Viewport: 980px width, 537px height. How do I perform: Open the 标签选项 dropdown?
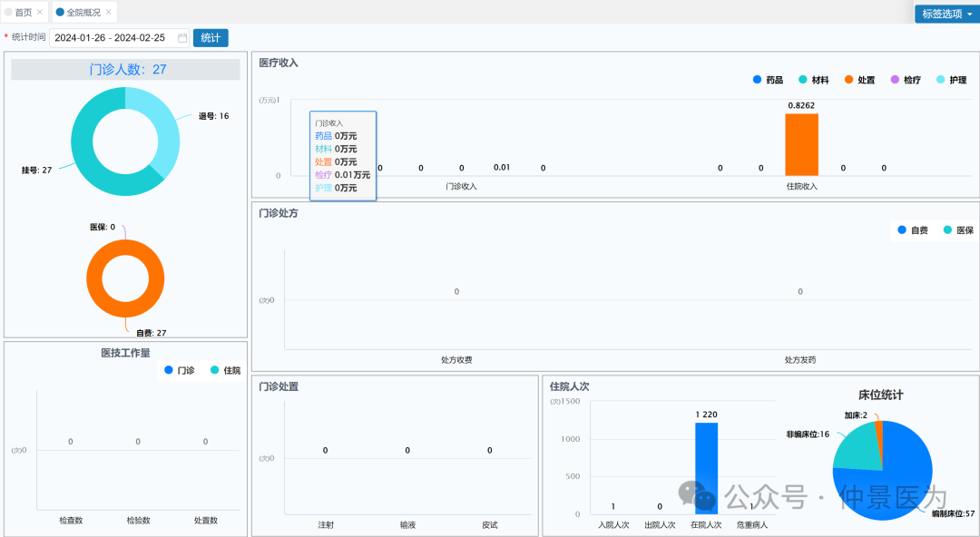tap(946, 14)
